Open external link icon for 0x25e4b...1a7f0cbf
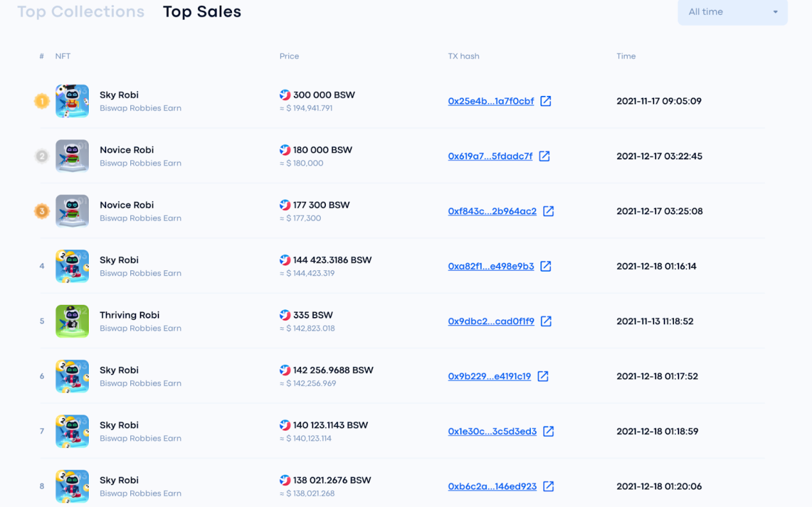812x507 pixels. click(x=546, y=101)
